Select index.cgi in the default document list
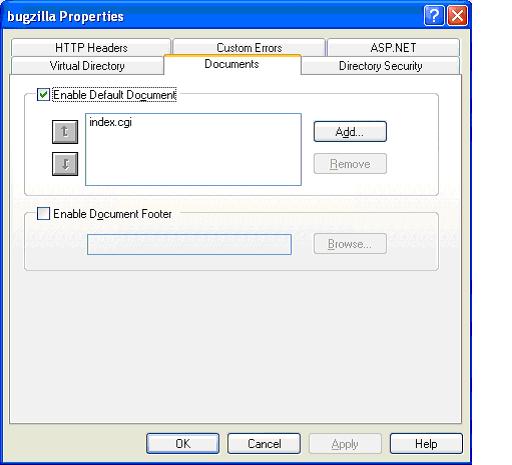Screen dimensions: 512x465 111,122
